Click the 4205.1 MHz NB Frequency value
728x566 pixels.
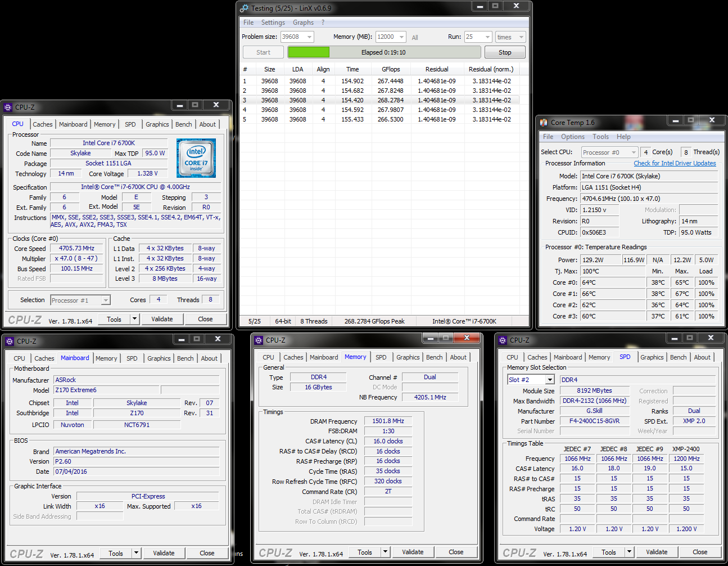point(430,397)
